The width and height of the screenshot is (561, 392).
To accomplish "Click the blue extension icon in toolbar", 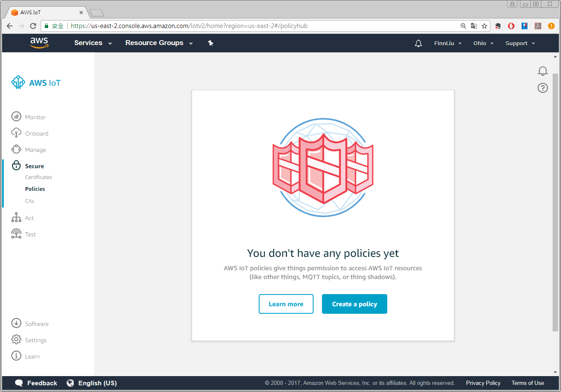I will point(525,26).
